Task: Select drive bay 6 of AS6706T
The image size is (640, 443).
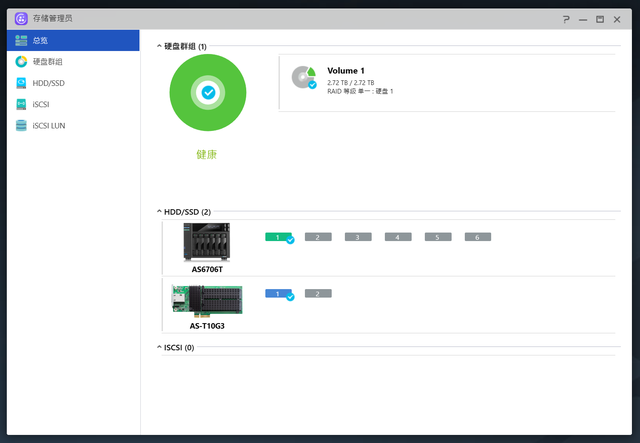Action: point(478,237)
